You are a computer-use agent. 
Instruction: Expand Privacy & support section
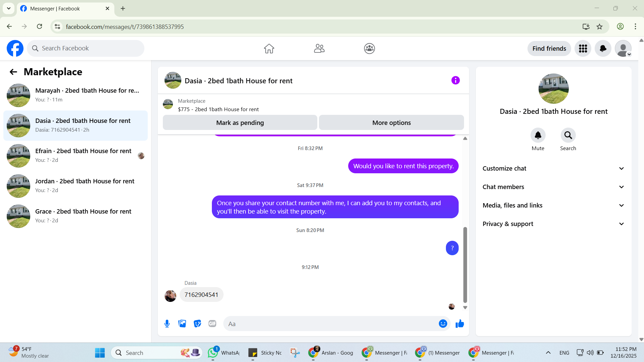pyautogui.click(x=553, y=224)
